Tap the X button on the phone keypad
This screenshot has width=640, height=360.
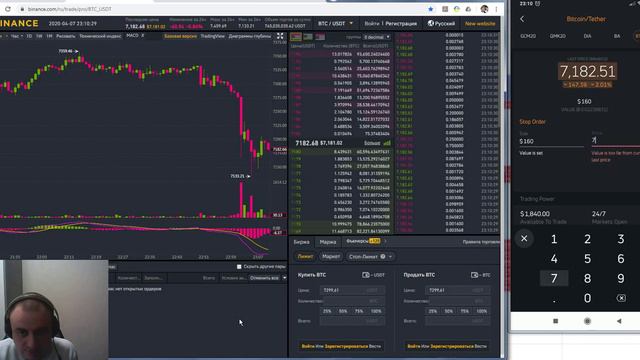pos(524,238)
